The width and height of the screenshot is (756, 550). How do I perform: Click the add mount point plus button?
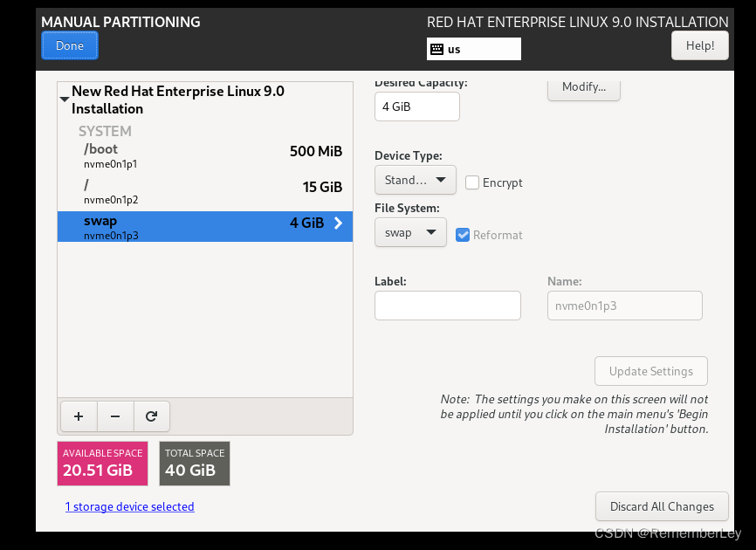79,416
